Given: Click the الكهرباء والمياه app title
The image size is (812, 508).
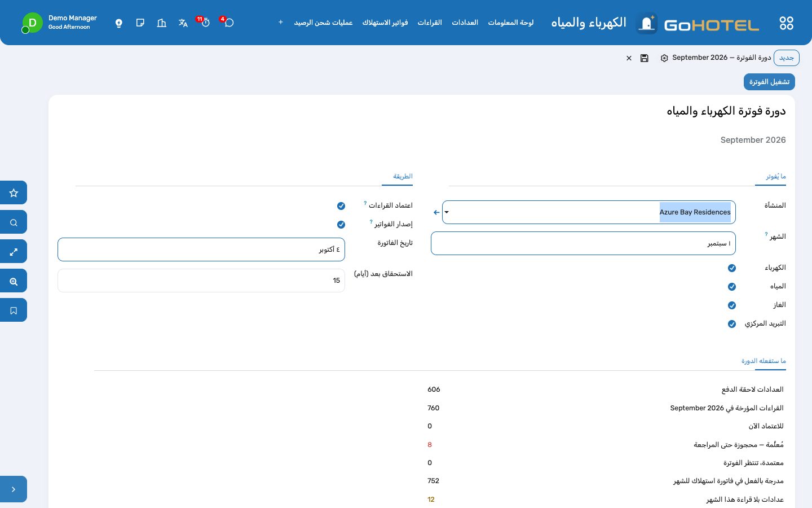Looking at the screenshot, I should 589,23.
